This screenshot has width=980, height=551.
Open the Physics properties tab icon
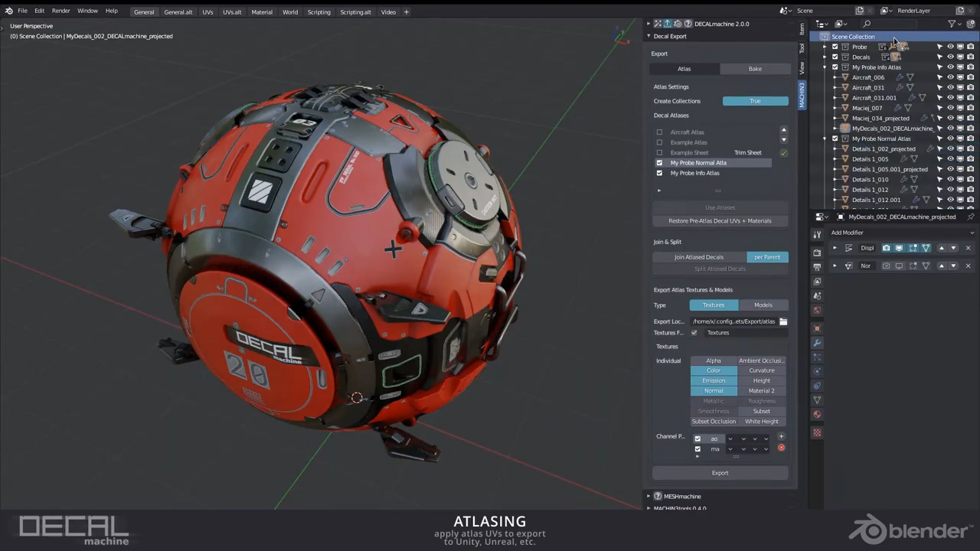[x=817, y=371]
